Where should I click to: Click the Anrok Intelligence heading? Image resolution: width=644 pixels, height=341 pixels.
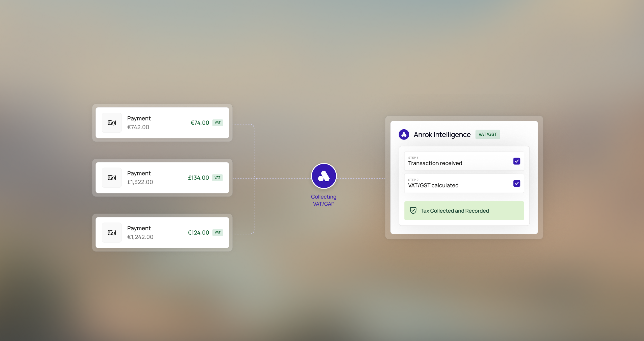(x=442, y=135)
